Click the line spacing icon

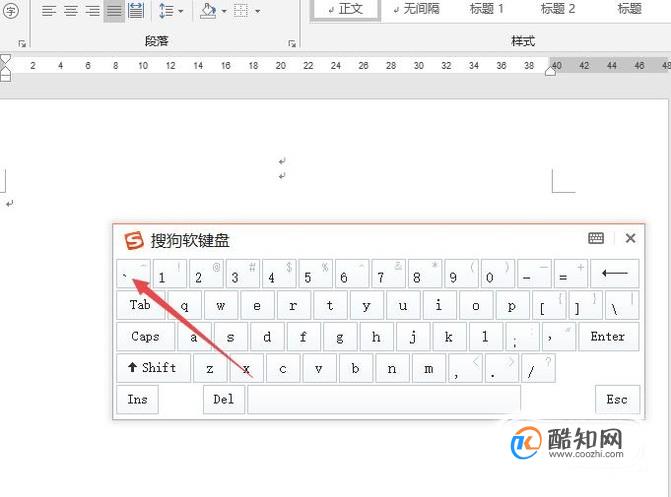[x=166, y=11]
